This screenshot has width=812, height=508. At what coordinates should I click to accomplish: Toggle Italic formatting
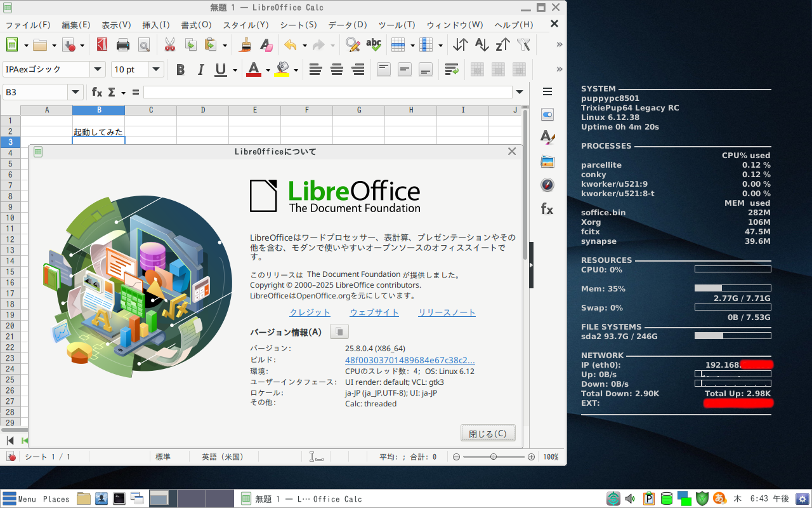(201, 69)
